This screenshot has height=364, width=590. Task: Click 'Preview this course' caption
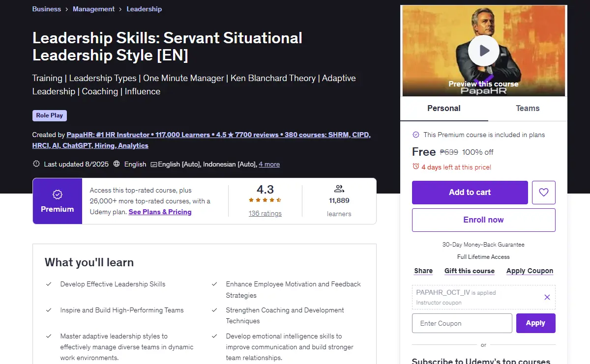pyautogui.click(x=483, y=84)
